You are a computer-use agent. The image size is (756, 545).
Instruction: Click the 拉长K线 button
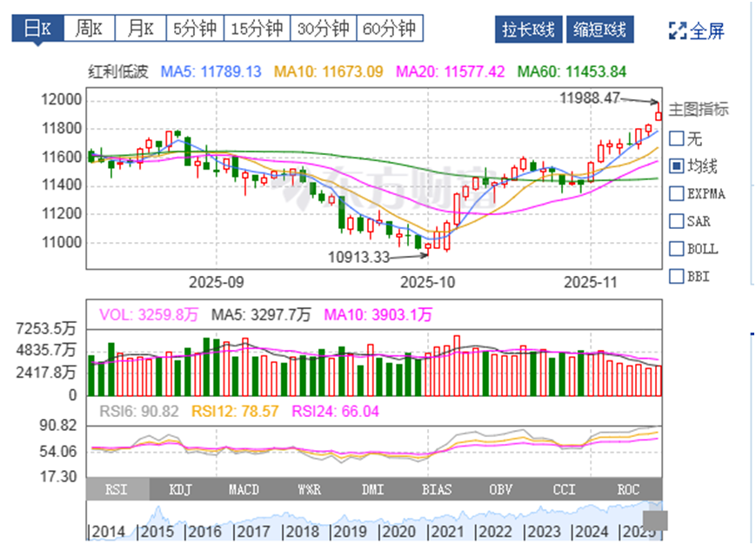point(528,30)
